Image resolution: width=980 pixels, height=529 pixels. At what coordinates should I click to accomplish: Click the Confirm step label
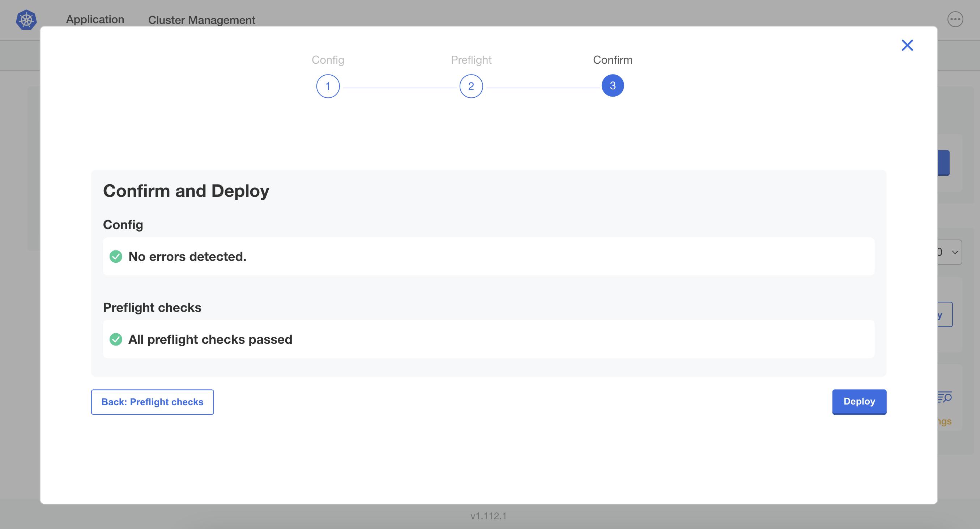pyautogui.click(x=612, y=60)
